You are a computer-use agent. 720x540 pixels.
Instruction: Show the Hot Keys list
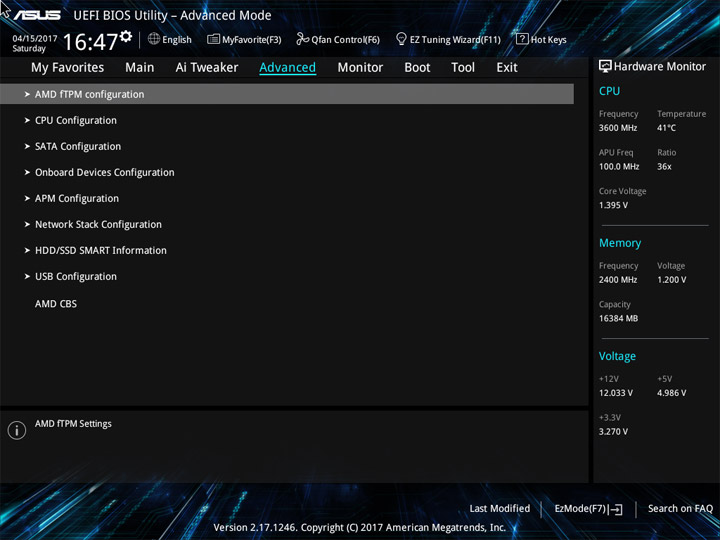[x=541, y=39]
